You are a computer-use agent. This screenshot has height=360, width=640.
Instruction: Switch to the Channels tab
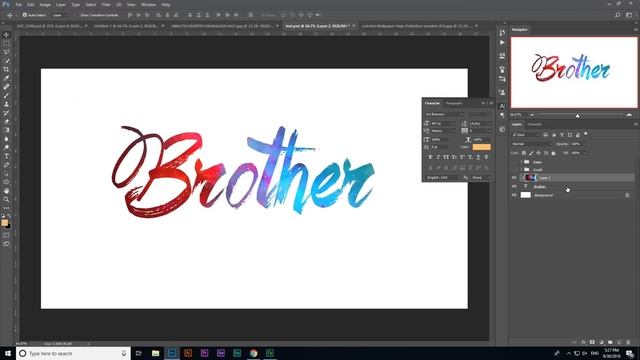point(534,124)
